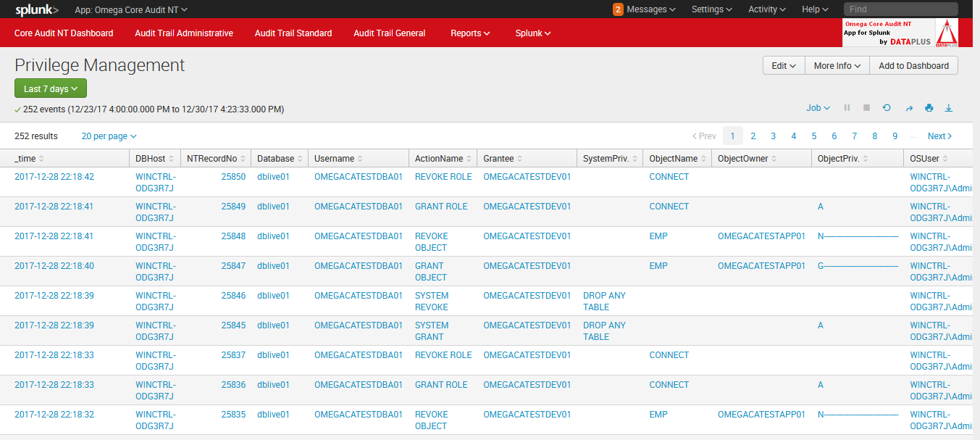This screenshot has height=440, width=980.
Task: Expand the Reports menu
Action: [469, 33]
